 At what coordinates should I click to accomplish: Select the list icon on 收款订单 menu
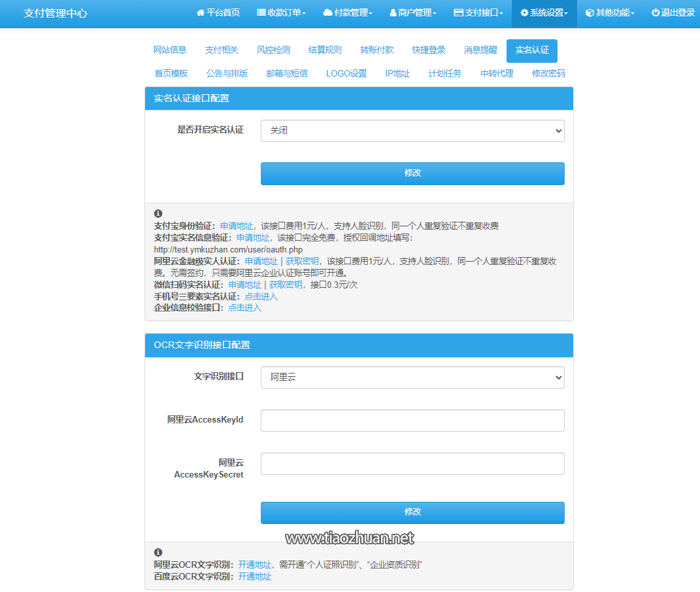click(260, 12)
